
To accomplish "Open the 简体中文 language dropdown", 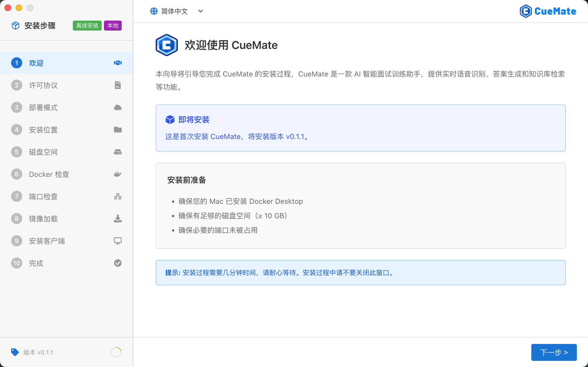I will 175,11.
